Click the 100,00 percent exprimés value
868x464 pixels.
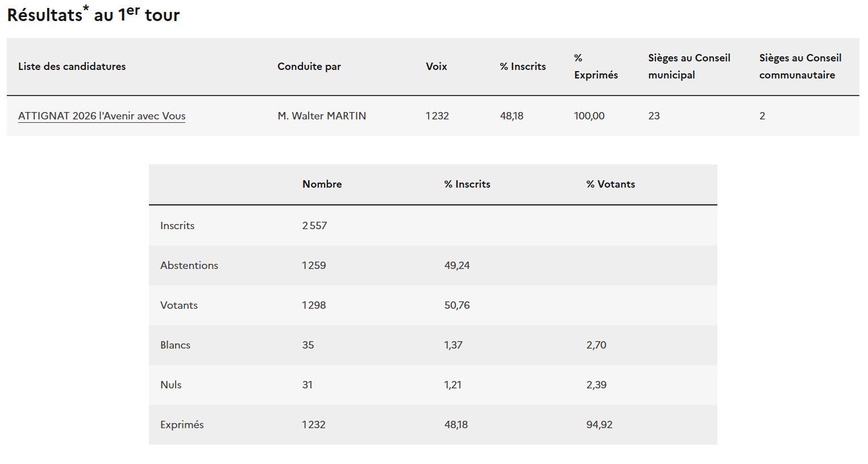589,116
